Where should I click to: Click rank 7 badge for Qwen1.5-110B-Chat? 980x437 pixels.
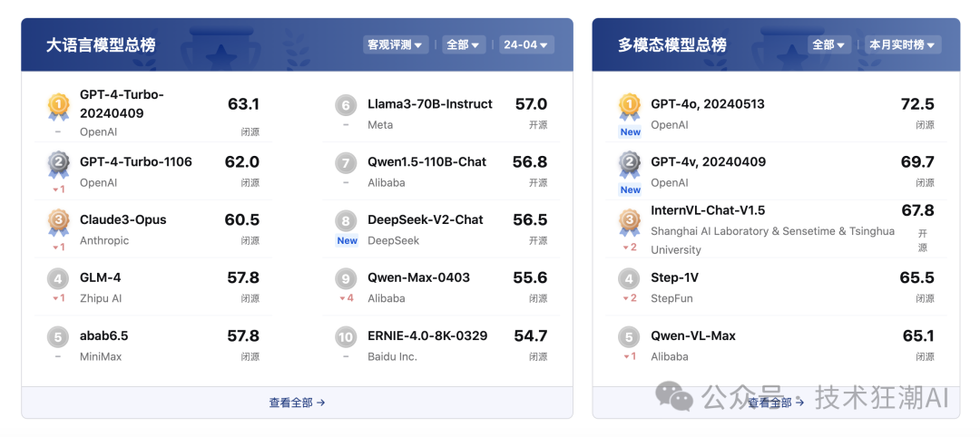[346, 163]
